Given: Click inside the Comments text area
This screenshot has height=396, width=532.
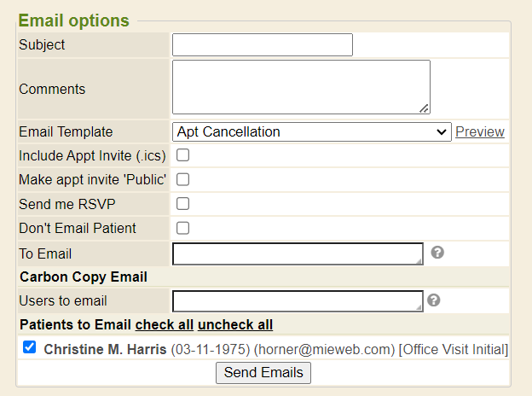Looking at the screenshot, I should pos(301,86).
